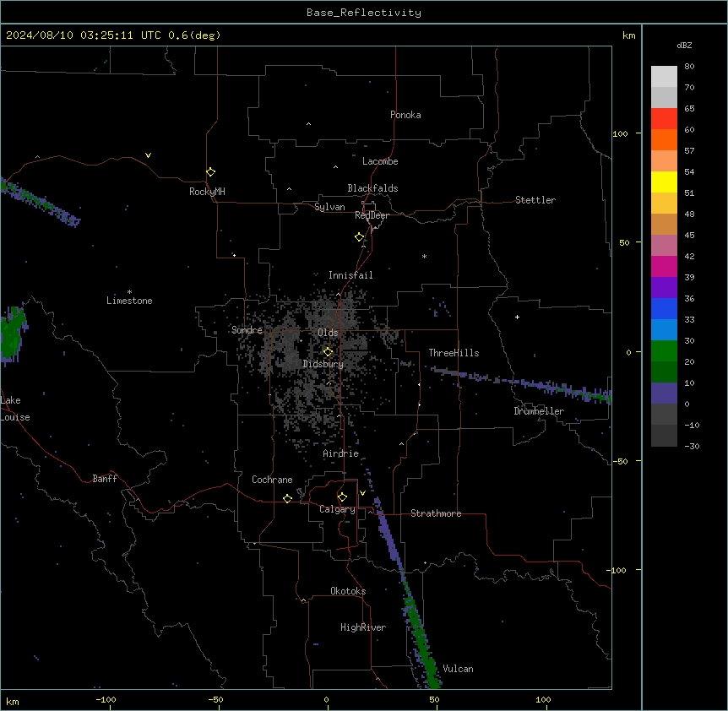Viewport: 728px width, 711px height.
Task: Click the Didsbury town label
Action: tap(323, 364)
